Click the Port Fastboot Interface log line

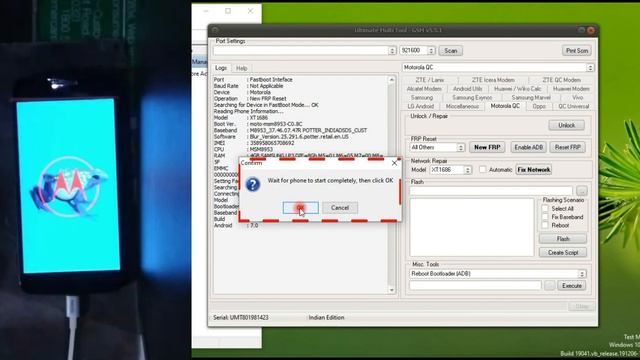253,80
